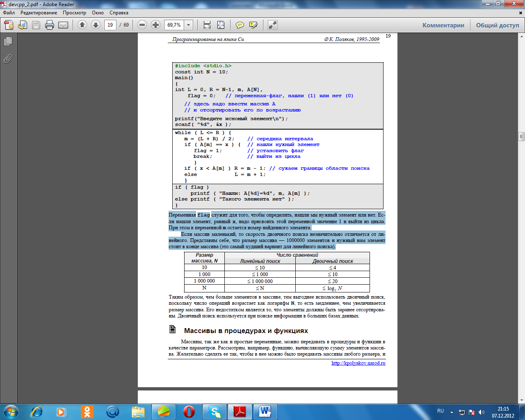Launch the Opera browser from the taskbar

(189, 411)
